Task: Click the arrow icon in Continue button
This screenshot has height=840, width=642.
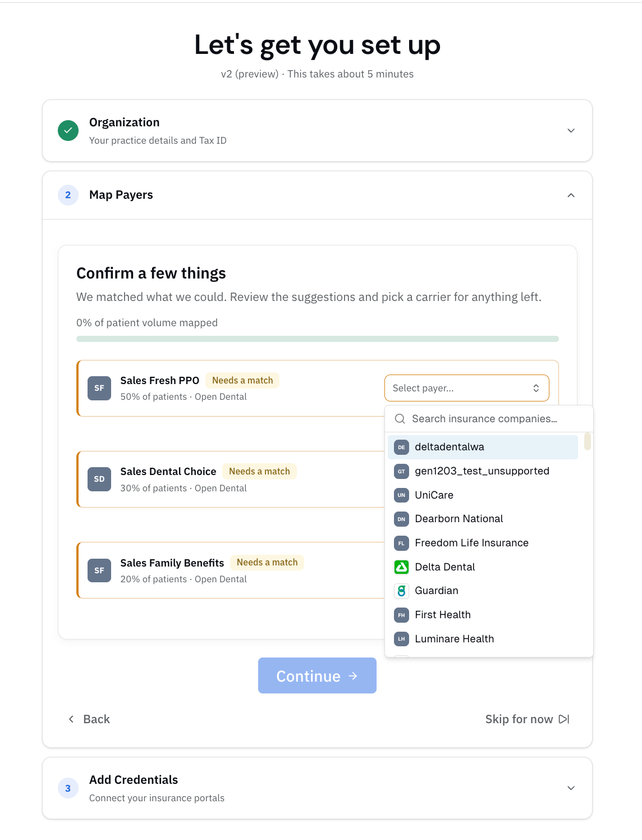Action: click(x=353, y=675)
